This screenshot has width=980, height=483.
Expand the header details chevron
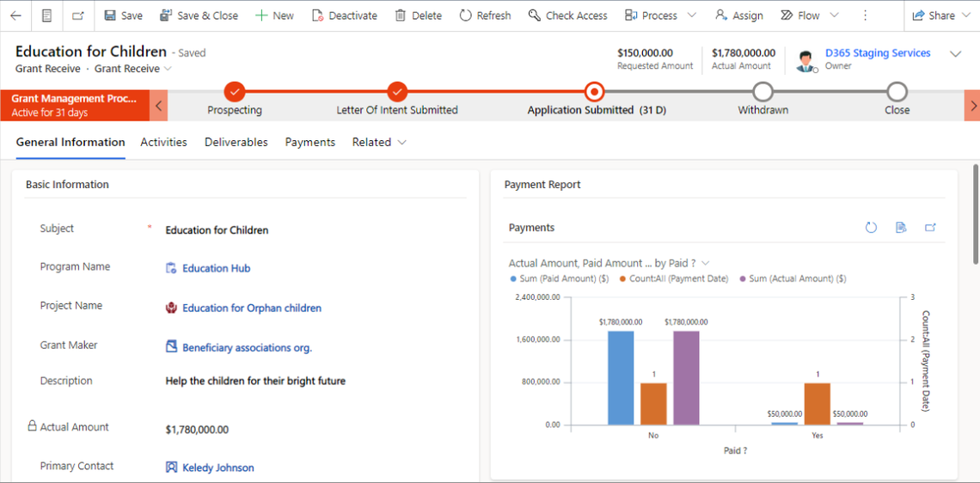tap(955, 54)
